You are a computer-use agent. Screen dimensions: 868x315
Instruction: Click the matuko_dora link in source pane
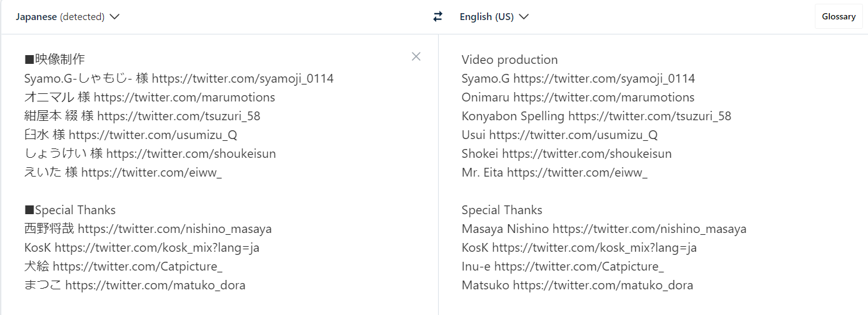click(x=155, y=286)
